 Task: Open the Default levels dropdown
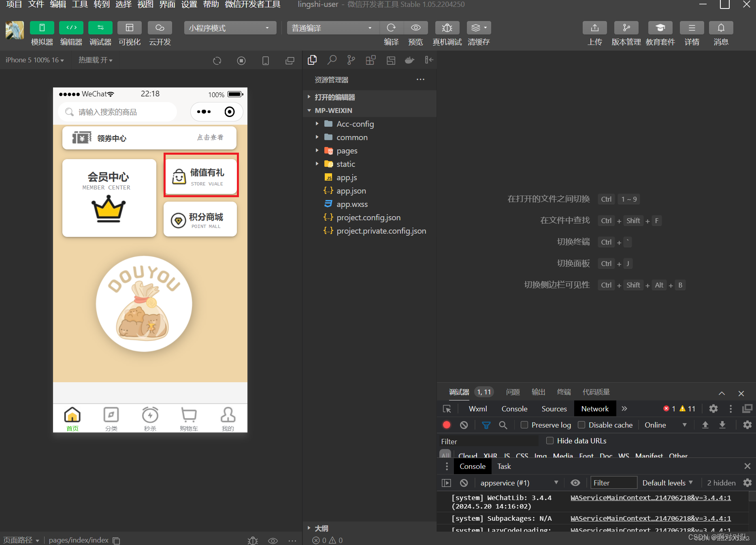tap(668, 483)
